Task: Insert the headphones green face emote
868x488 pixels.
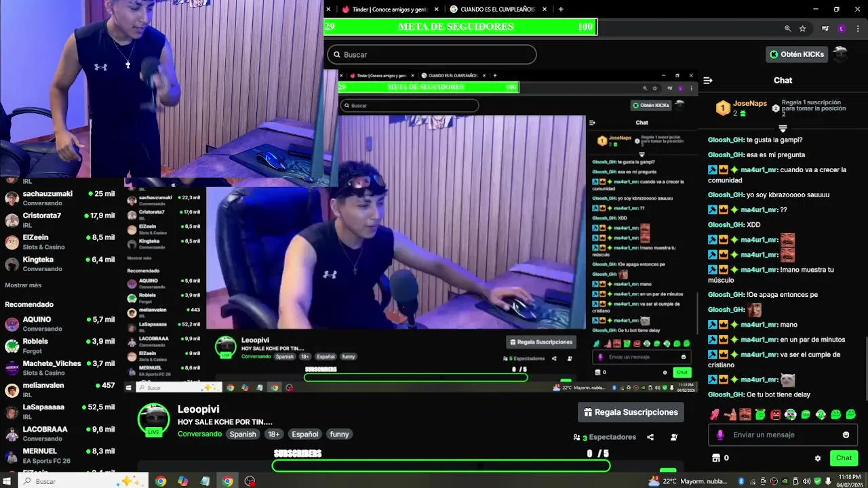Action: (x=791, y=414)
